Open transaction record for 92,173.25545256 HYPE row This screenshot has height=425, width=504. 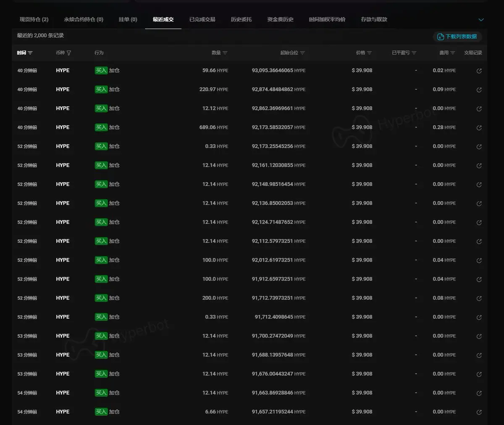pyautogui.click(x=479, y=147)
